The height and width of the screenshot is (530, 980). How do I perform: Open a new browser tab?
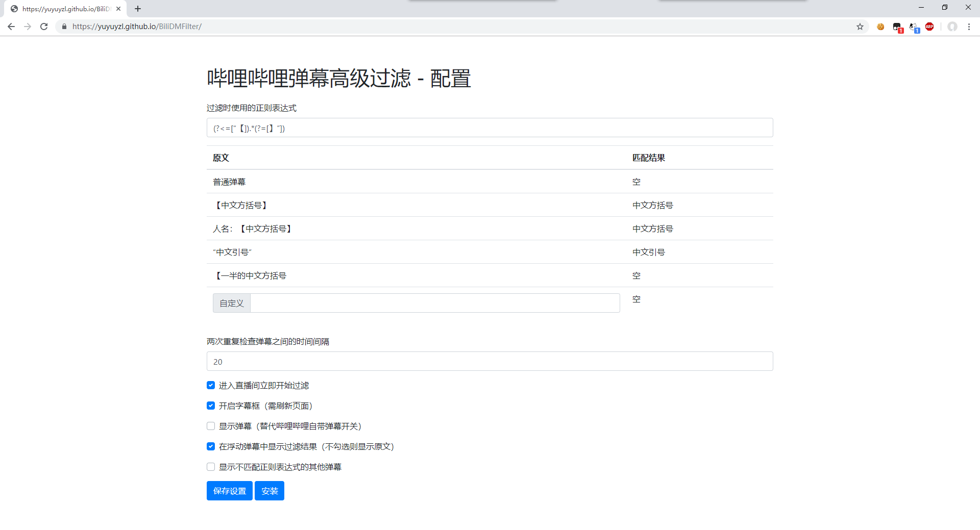click(x=138, y=9)
